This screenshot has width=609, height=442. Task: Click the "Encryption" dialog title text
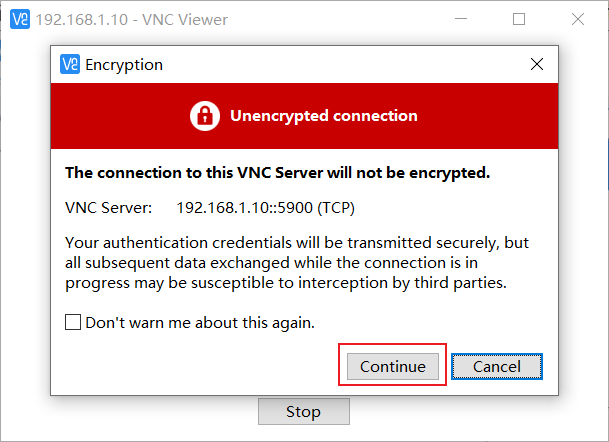click(124, 65)
